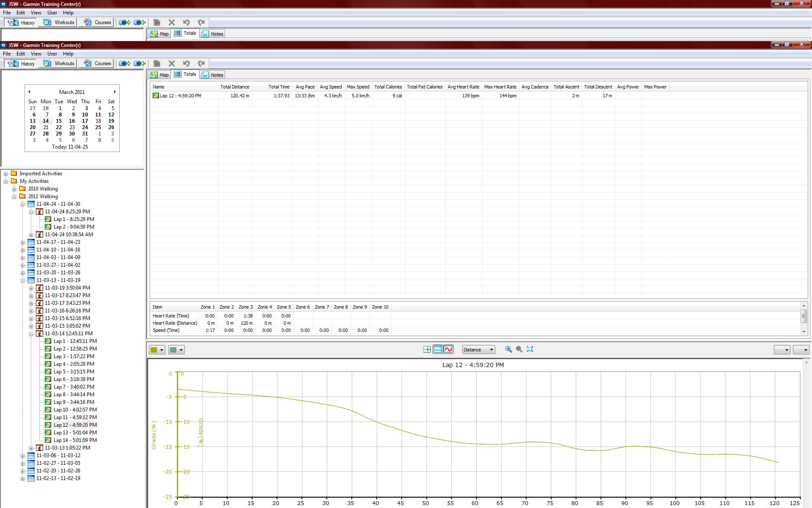Click the fit-graph-to-window icon

[x=530, y=349]
